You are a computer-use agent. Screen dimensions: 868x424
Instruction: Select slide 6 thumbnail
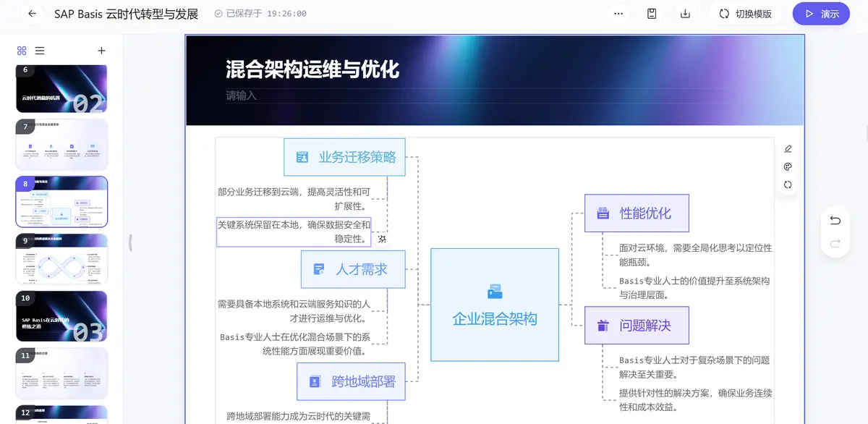click(62, 88)
